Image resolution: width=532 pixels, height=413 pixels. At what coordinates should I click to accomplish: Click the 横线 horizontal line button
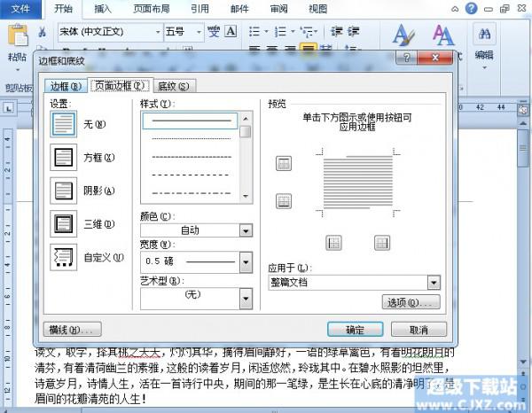pos(73,329)
